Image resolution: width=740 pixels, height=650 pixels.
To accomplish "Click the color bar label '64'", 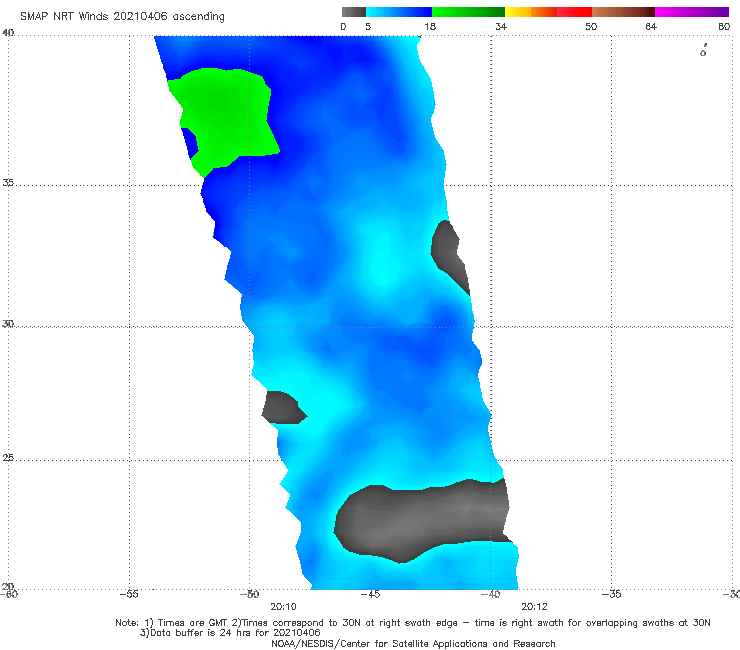I will coord(651,27).
